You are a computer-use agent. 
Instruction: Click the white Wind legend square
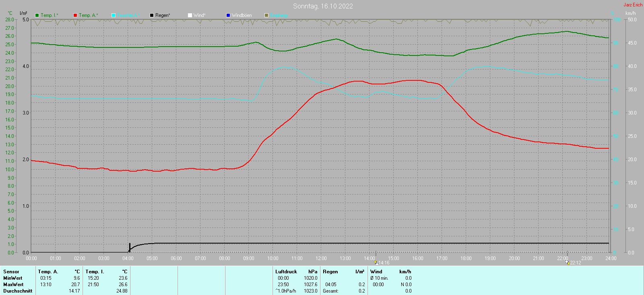click(190, 15)
